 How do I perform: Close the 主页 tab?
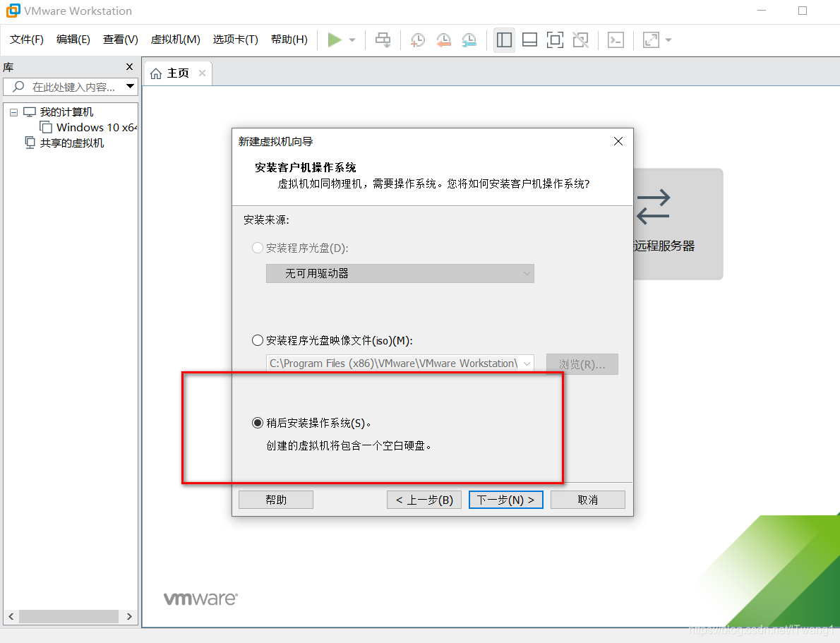[x=202, y=73]
